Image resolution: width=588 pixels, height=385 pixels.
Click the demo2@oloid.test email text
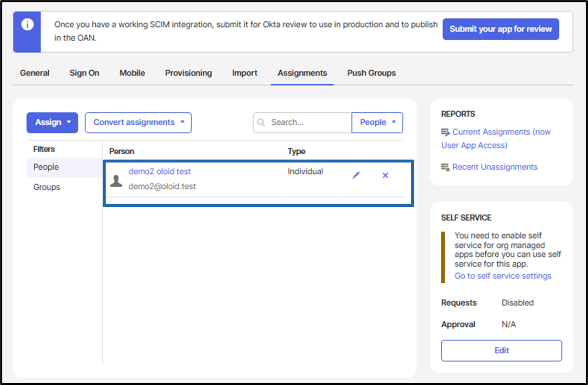pos(162,186)
